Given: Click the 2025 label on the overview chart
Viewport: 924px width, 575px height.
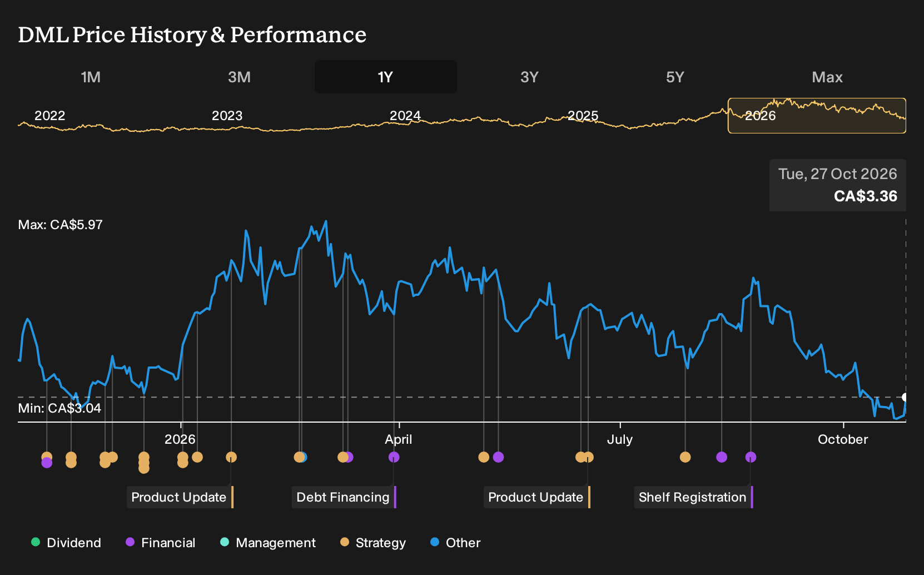Looking at the screenshot, I should click(x=583, y=116).
